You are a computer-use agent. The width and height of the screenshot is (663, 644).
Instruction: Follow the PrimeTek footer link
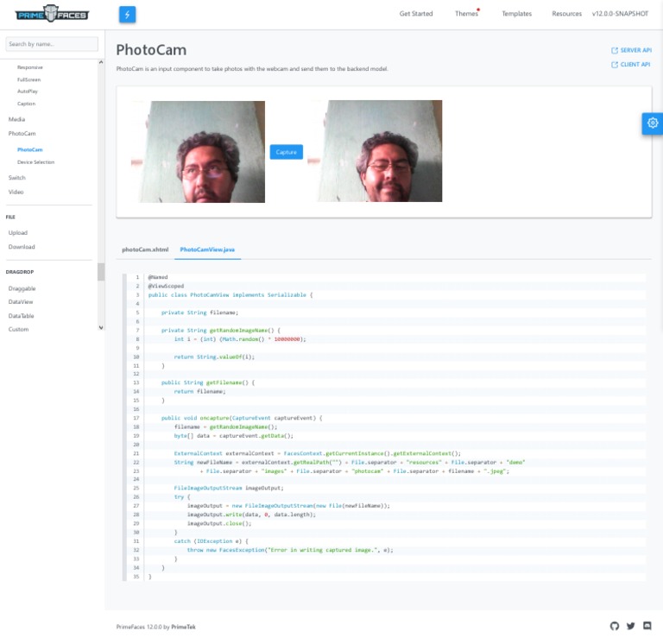point(184,627)
